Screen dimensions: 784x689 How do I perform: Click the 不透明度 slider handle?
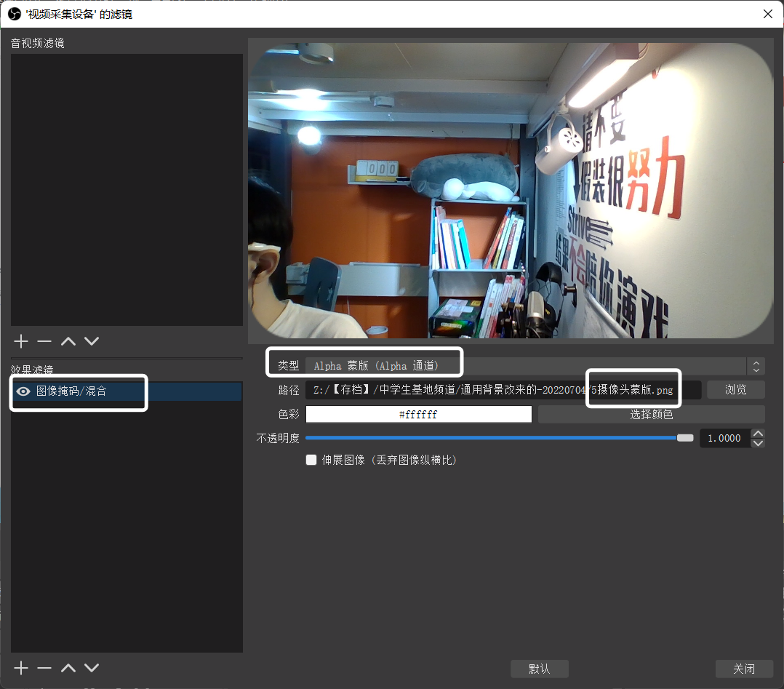click(x=685, y=438)
